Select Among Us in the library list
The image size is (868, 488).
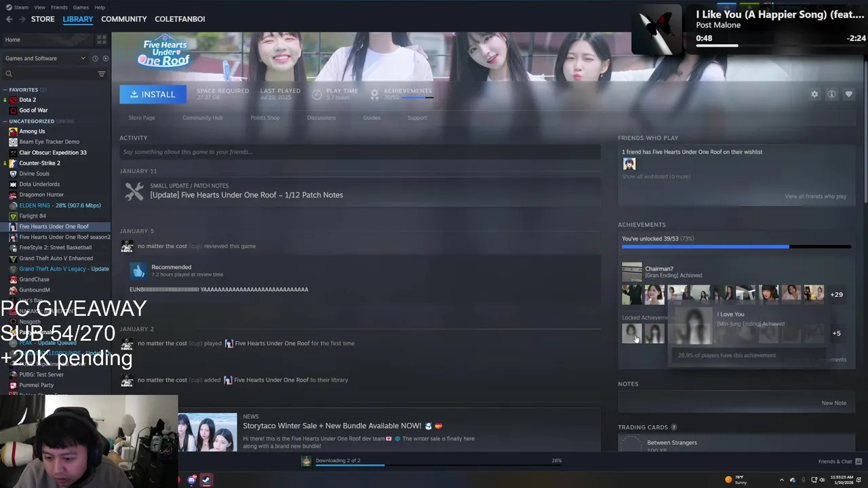(x=32, y=131)
